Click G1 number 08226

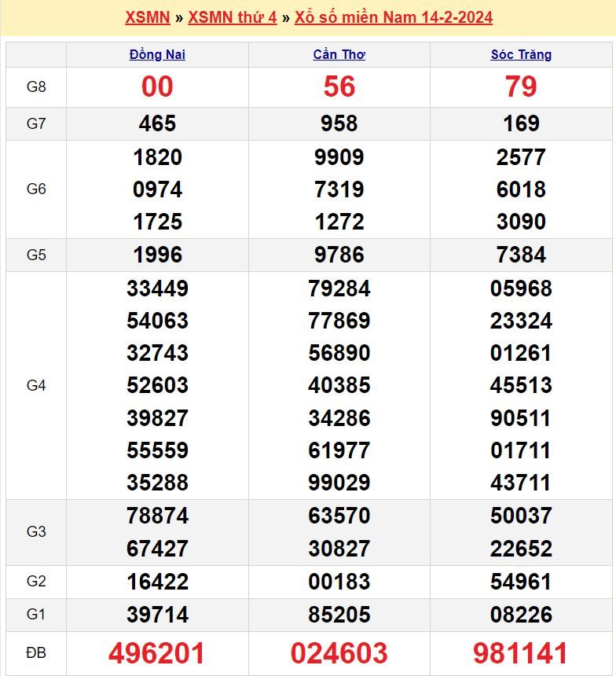(x=521, y=615)
